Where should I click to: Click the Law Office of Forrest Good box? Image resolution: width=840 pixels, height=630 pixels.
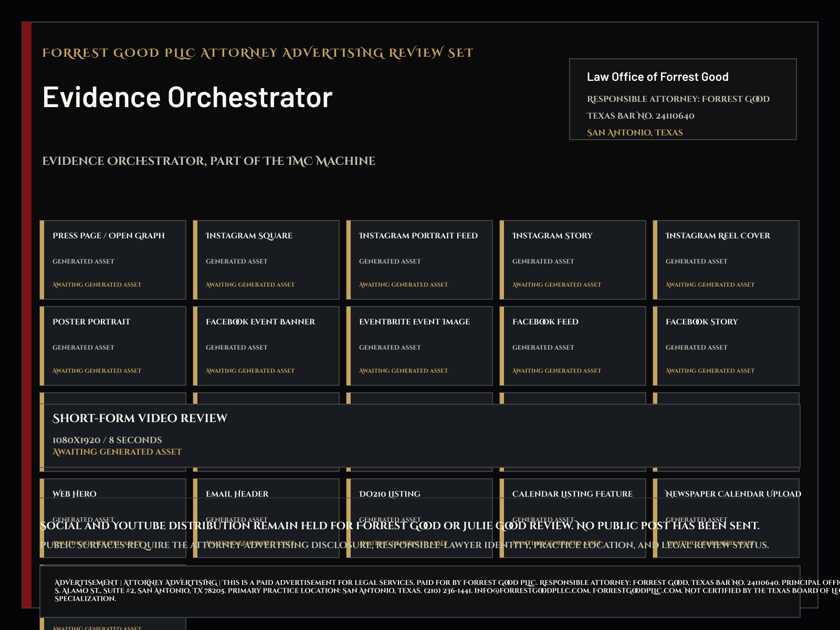coord(683,99)
